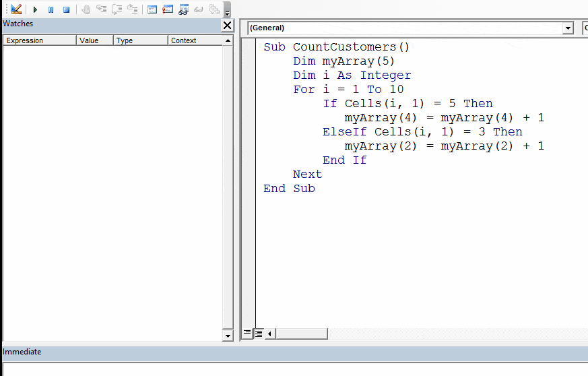
Task: Run the macro with the play icon
Action: click(35, 9)
